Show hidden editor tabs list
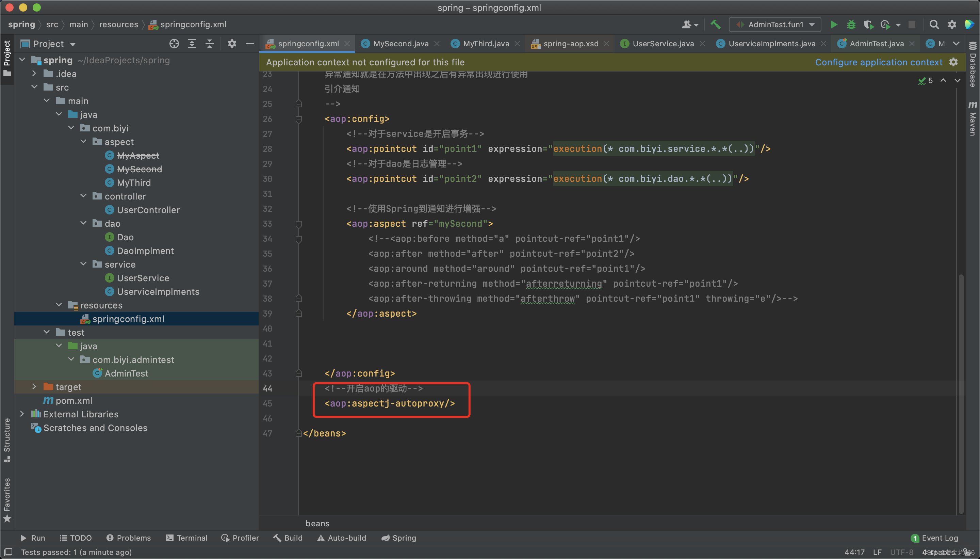Viewport: 980px width, 559px height. 956,44
